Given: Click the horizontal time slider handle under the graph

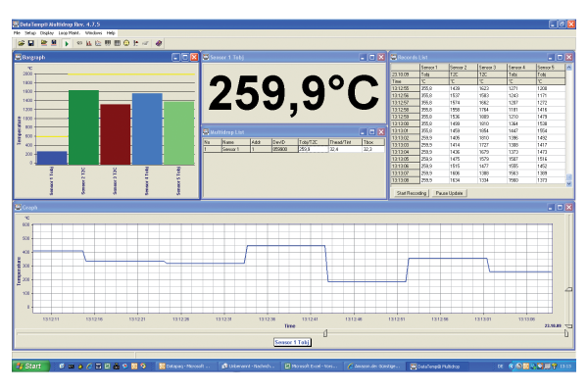Looking at the screenshot, I should pos(325,333).
